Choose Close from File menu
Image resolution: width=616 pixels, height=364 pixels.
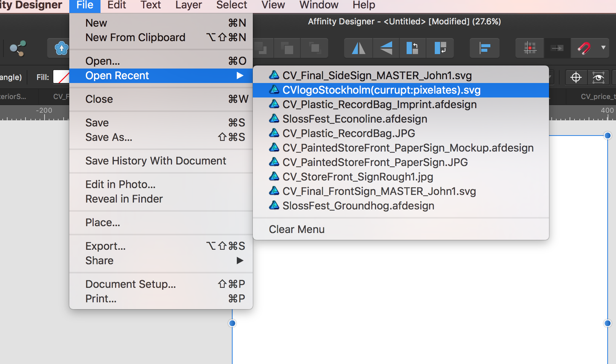click(161, 99)
